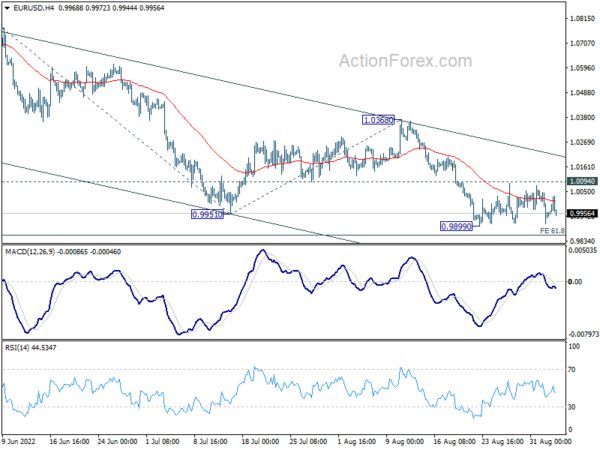Click the 1.03800 price axis value
The height and width of the screenshot is (450, 600).
[582, 117]
